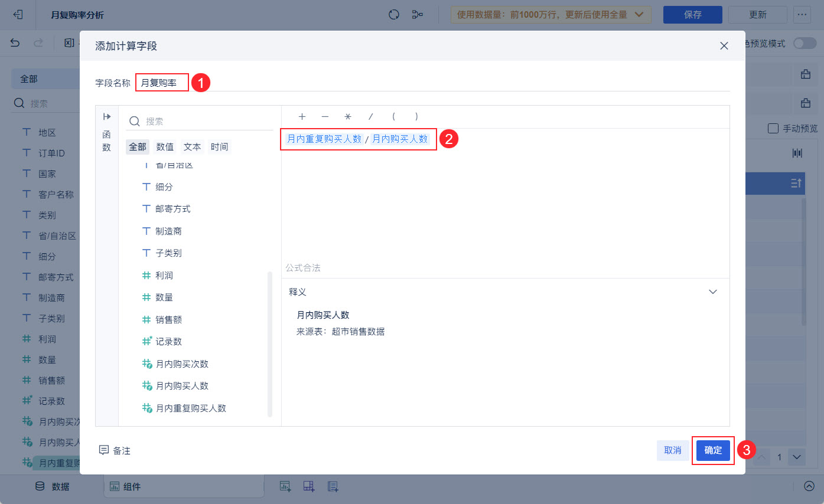Select 月内购买人数 token in the formula editor
Viewport: 824px width, 504px height.
[400, 139]
